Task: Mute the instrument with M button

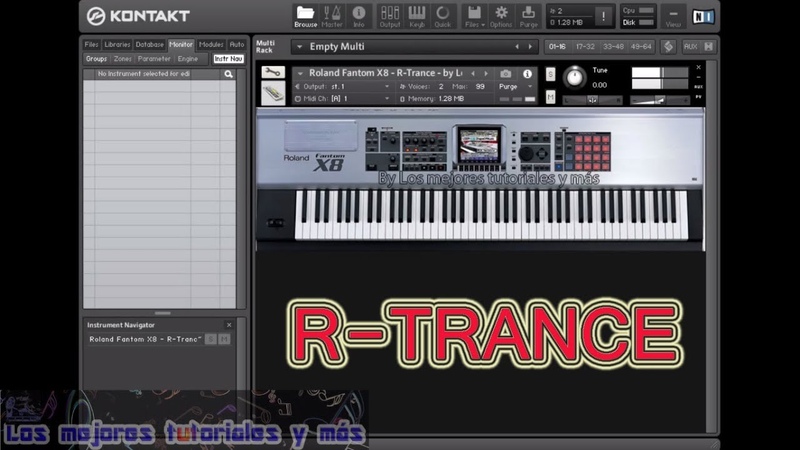Action: [550, 96]
